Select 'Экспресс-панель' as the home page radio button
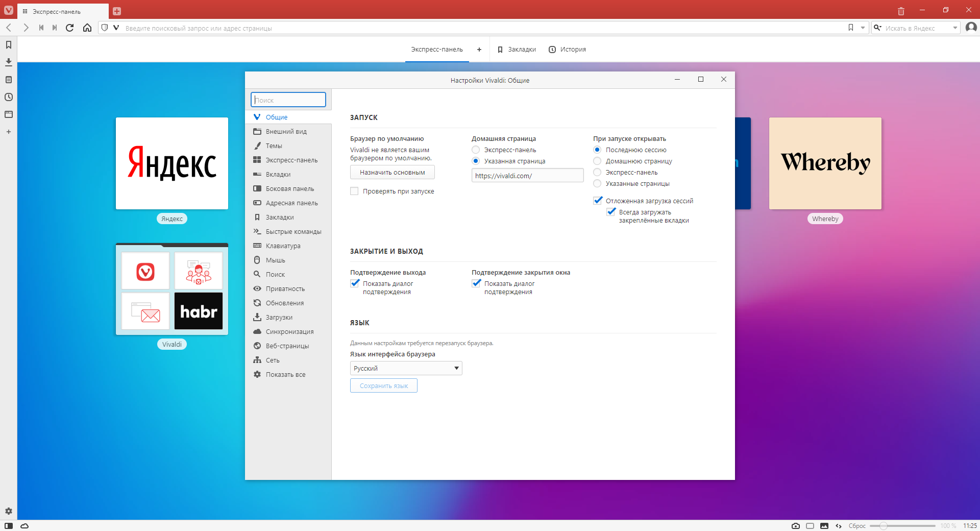 pos(476,150)
